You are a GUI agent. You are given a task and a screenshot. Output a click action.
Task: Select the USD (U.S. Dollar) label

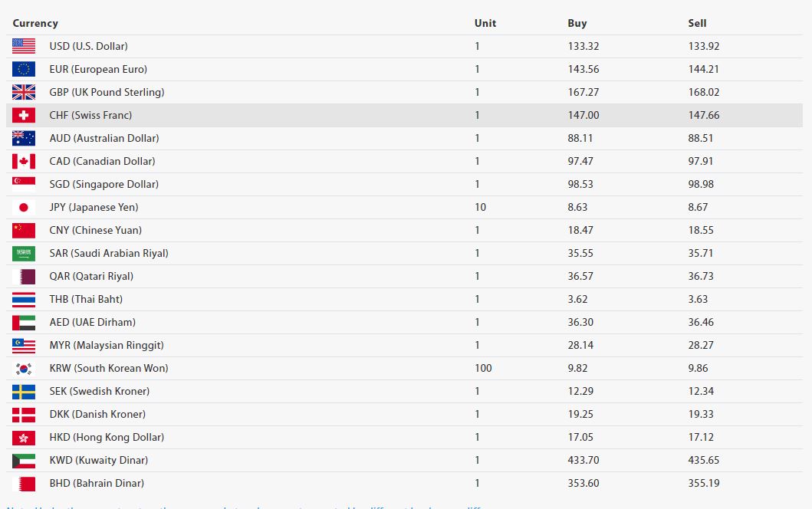[88, 46]
